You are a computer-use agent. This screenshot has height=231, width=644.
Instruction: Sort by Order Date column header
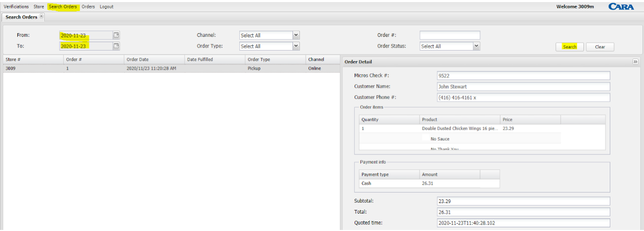154,60
